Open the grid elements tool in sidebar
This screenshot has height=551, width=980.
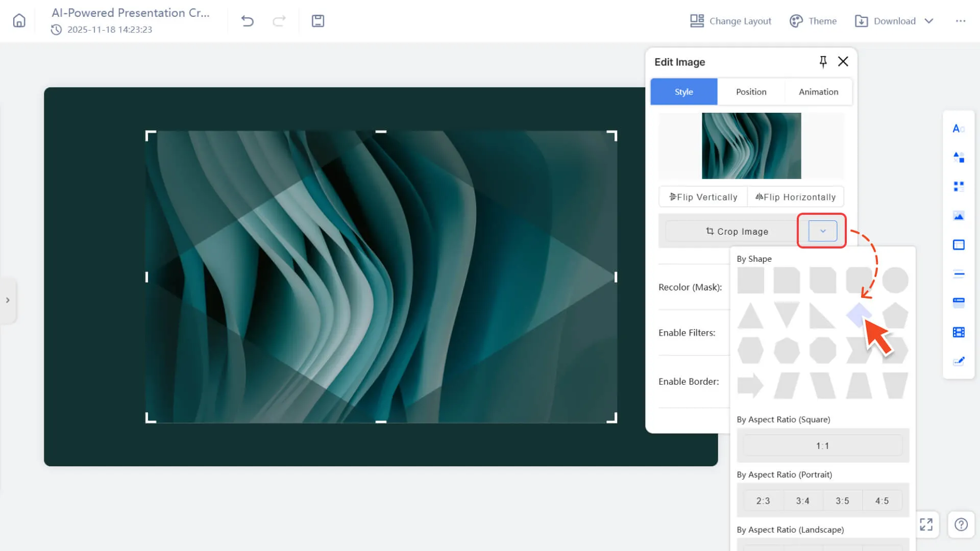pyautogui.click(x=959, y=187)
